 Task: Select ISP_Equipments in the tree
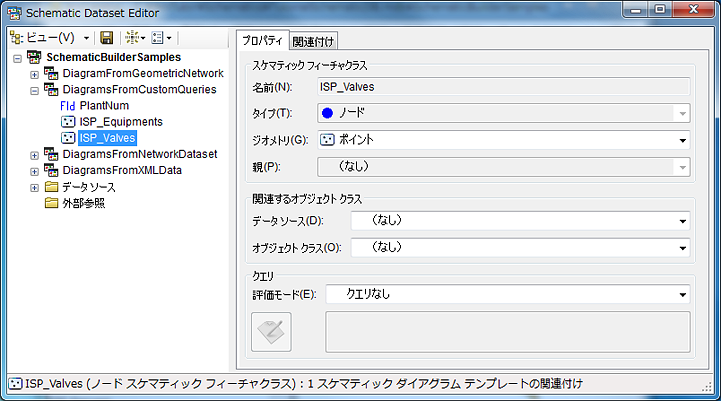click(121, 122)
